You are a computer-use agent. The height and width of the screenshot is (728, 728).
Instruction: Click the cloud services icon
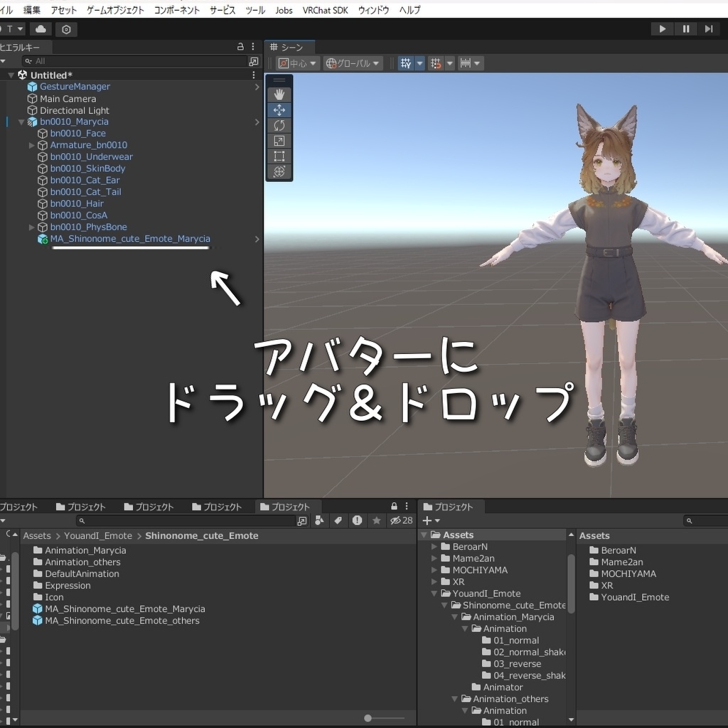click(41, 29)
